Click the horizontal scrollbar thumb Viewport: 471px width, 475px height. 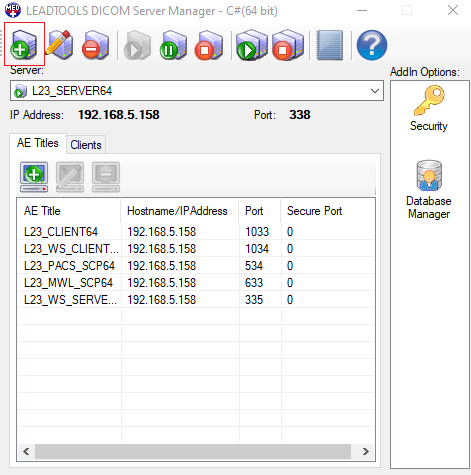pos(193,452)
